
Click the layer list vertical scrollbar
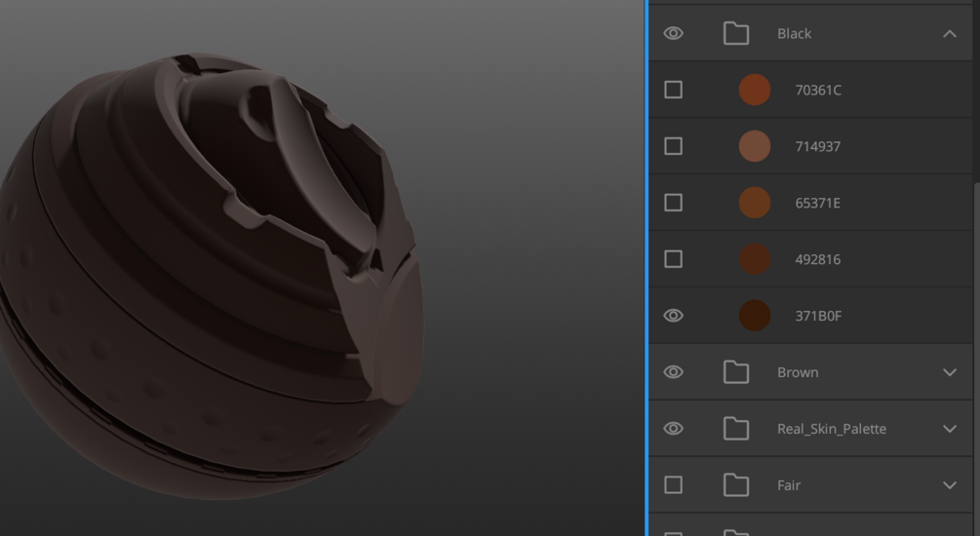pos(977,360)
